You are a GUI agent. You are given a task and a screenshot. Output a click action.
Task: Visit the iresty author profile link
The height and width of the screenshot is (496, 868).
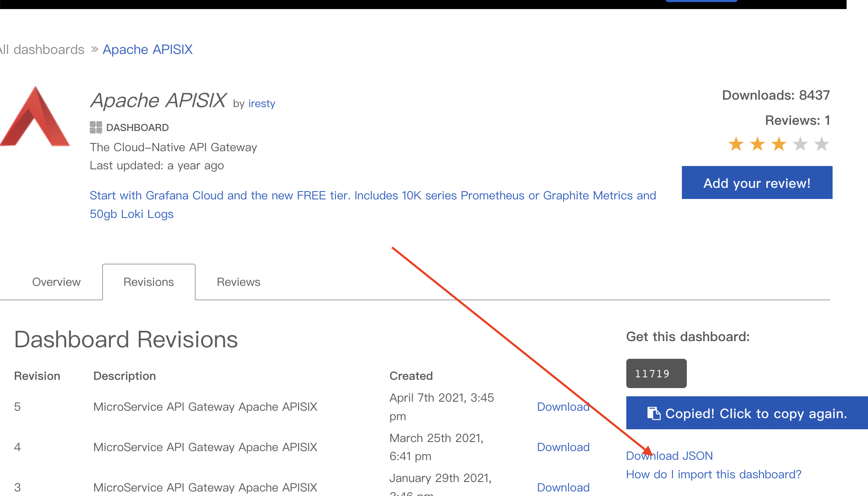pos(261,103)
